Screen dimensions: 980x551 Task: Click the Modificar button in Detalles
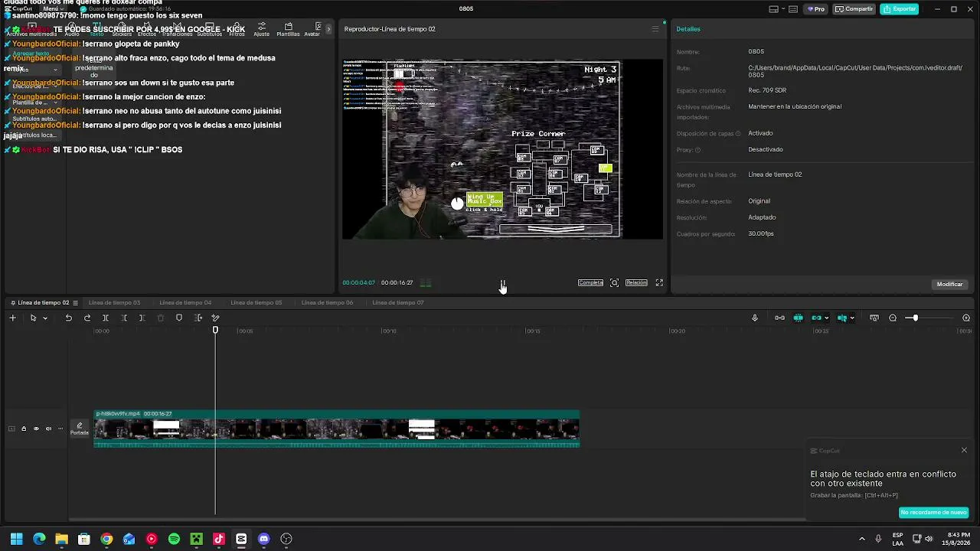pos(949,284)
